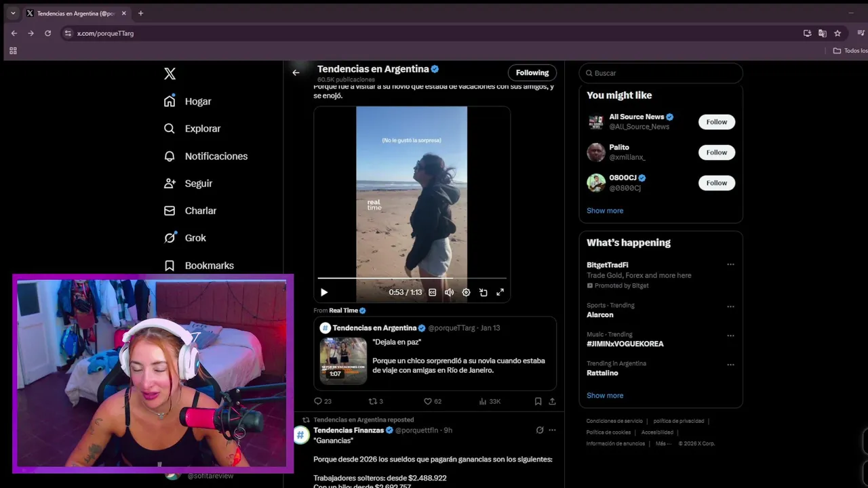Open the Tendencias Finanzas profile name
The image size is (868, 488).
tap(349, 430)
